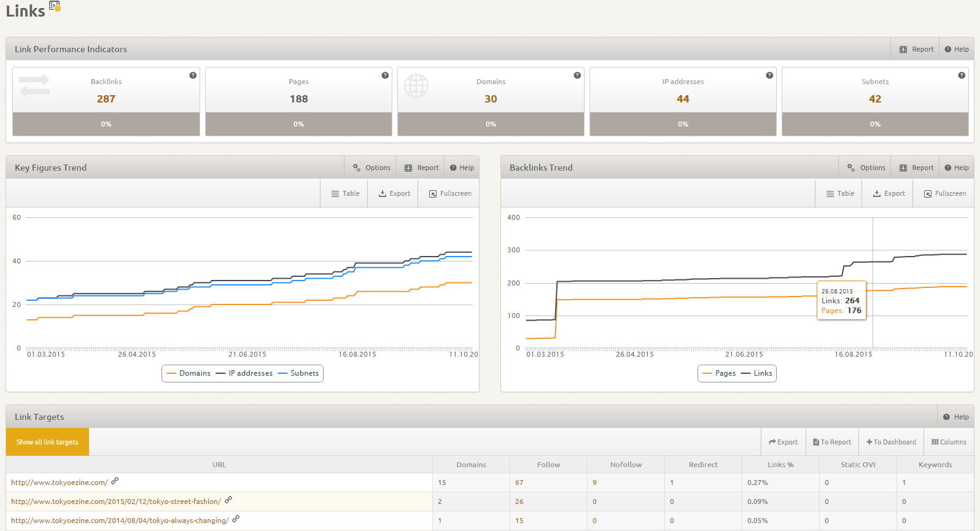Toggle IP addresses series in chart legend
980x531 pixels.
pos(244,373)
